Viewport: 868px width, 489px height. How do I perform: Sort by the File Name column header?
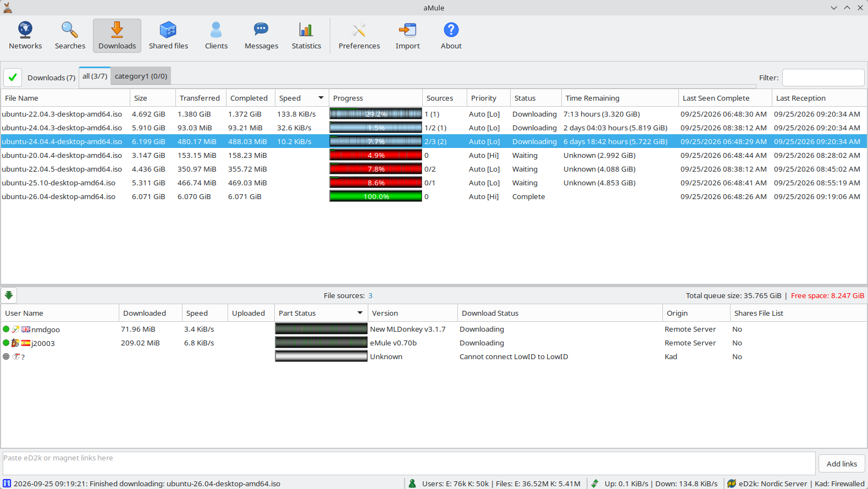(x=65, y=98)
